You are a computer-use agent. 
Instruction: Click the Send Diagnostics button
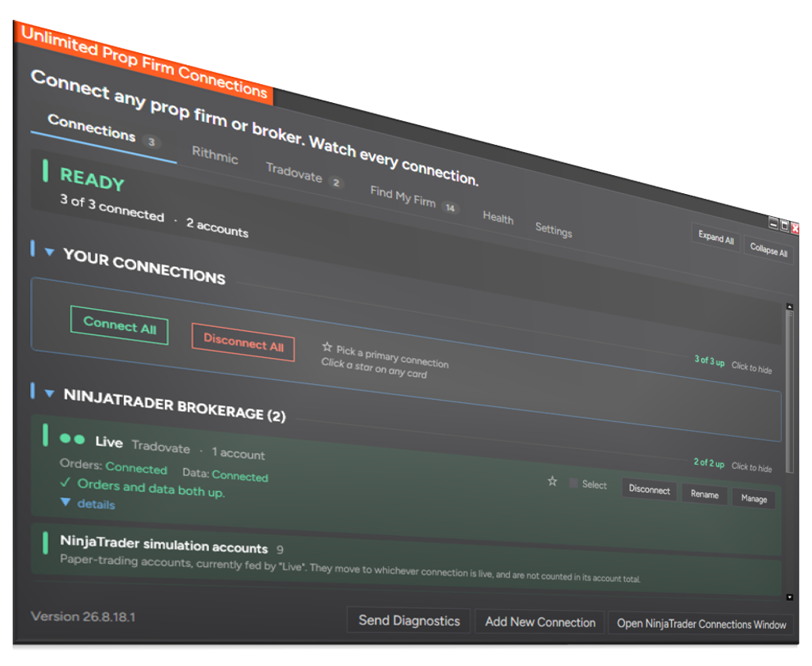409,620
